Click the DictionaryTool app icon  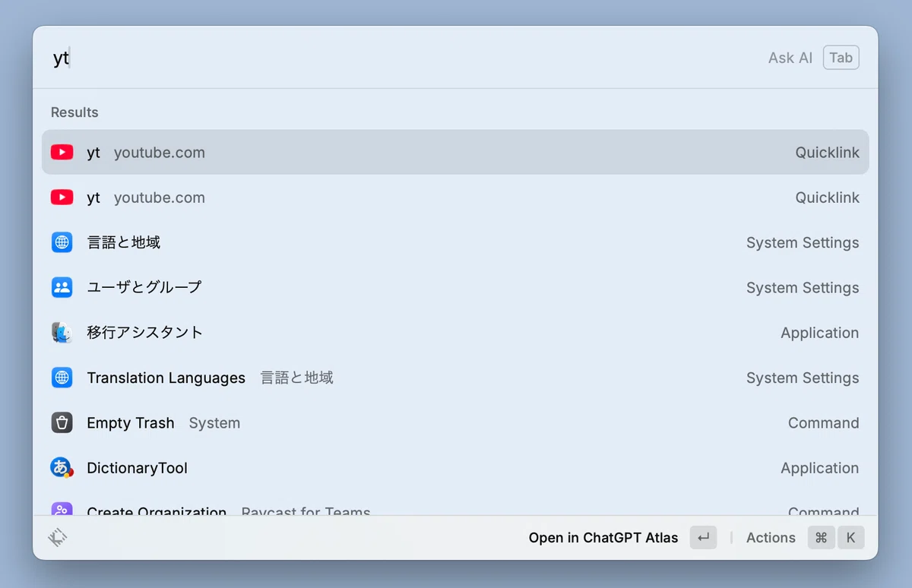click(62, 468)
